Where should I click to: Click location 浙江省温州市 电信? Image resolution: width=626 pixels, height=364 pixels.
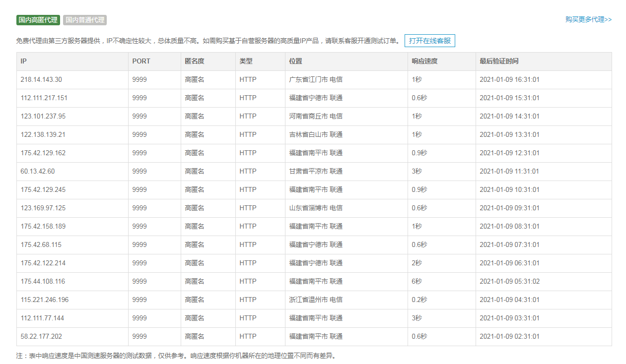point(316,300)
